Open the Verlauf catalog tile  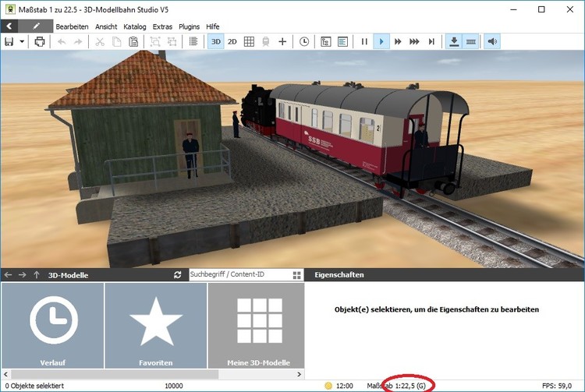(x=52, y=326)
